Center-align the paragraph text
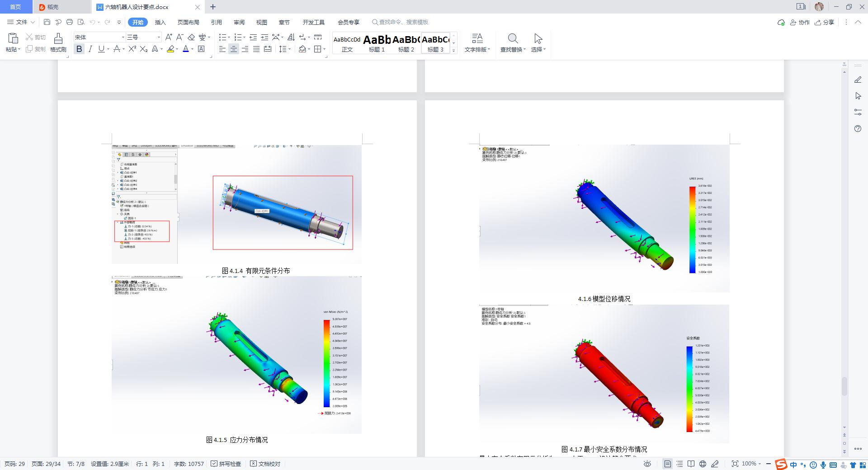Image resolution: width=868 pixels, height=470 pixels. 233,49
